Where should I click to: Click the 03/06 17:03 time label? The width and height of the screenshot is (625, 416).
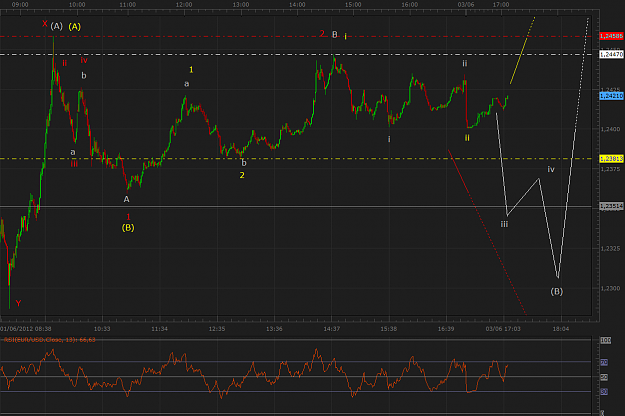(x=503, y=329)
